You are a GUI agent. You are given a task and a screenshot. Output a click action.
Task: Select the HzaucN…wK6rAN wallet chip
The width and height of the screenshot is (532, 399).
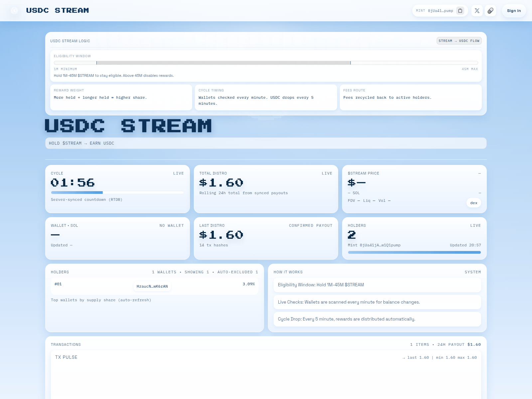point(152,286)
